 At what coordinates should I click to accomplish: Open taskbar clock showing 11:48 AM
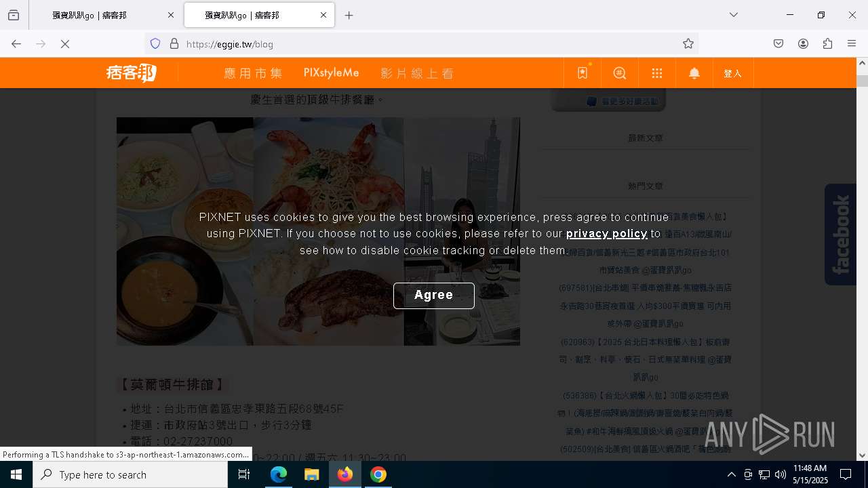(x=810, y=474)
